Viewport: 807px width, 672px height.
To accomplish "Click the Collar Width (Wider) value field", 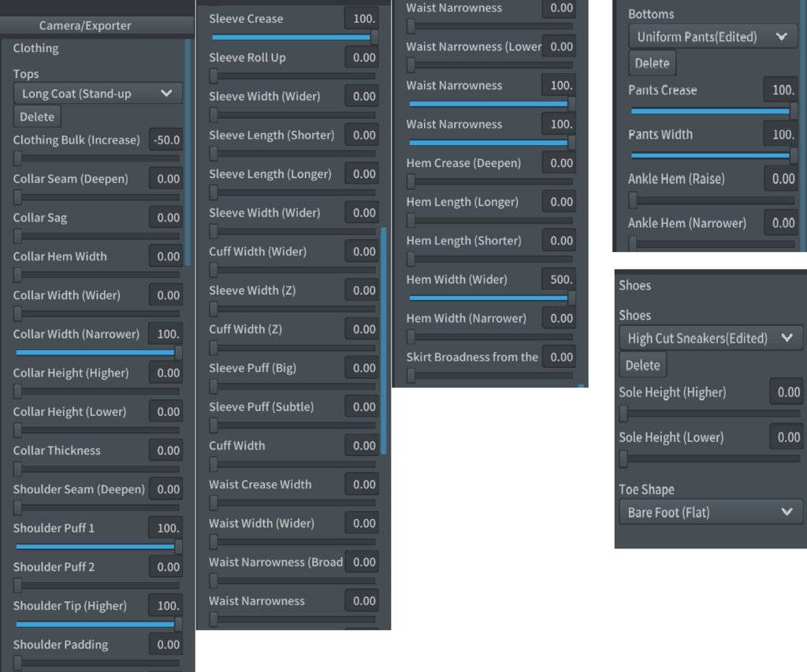I will point(165,295).
